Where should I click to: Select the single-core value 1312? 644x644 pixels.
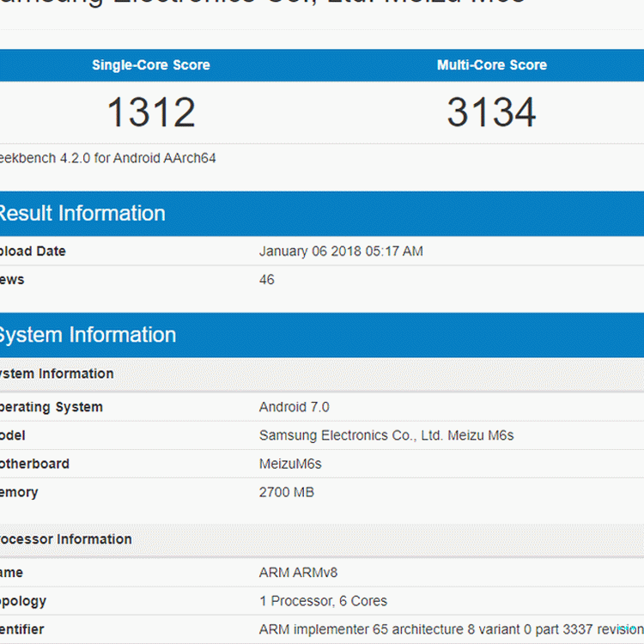tap(151, 112)
